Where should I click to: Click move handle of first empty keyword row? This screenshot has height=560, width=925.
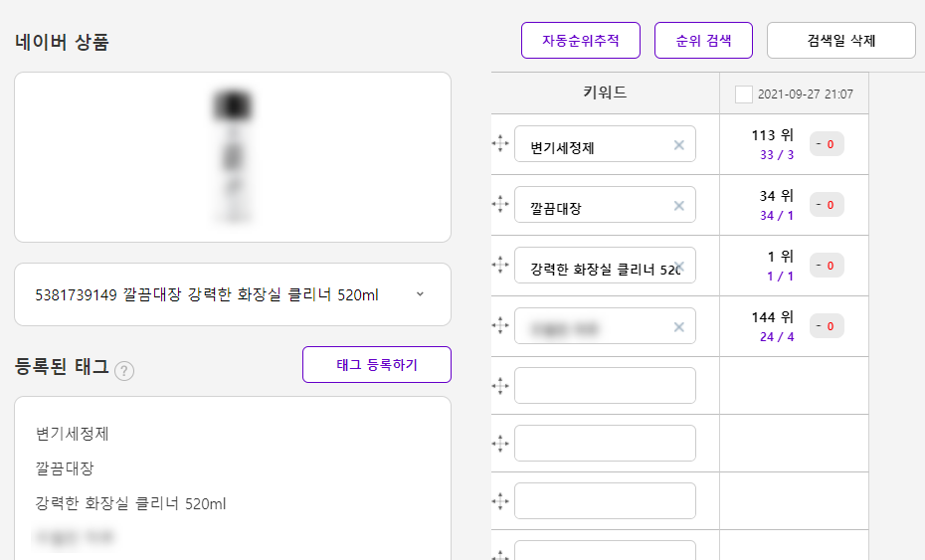[500, 386]
